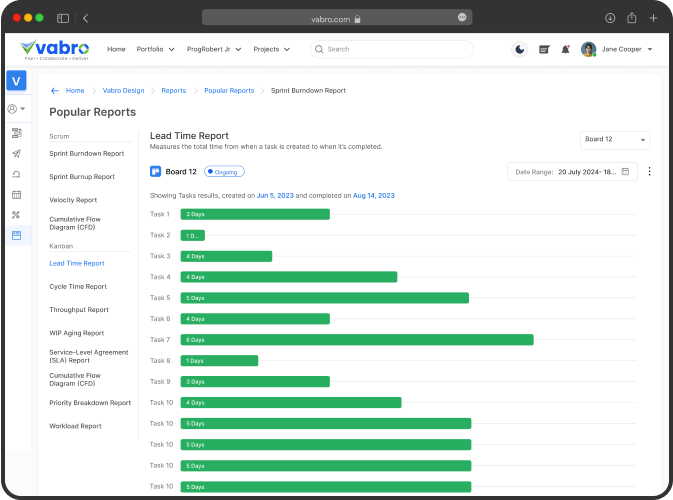Screen dimensions: 673x500
Task: Click the Ongoing status badge
Action: coord(224,172)
